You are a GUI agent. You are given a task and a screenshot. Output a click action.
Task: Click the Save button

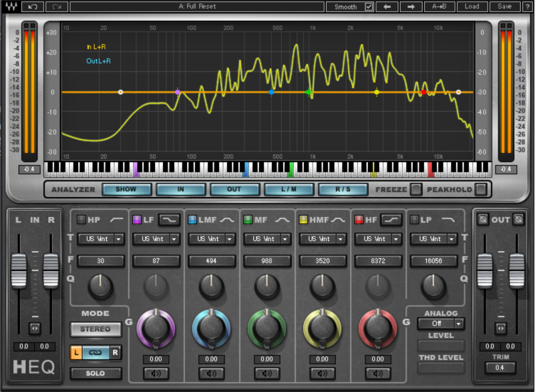(504, 7)
